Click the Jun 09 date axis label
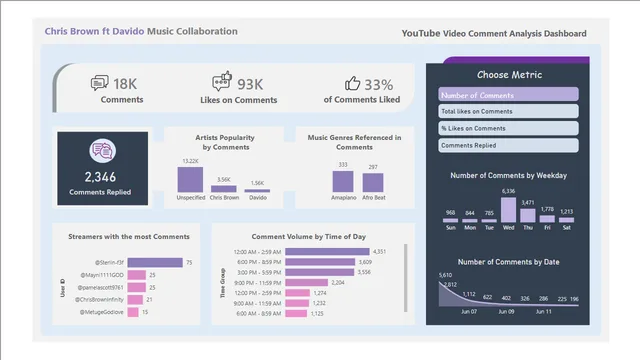 point(506,311)
